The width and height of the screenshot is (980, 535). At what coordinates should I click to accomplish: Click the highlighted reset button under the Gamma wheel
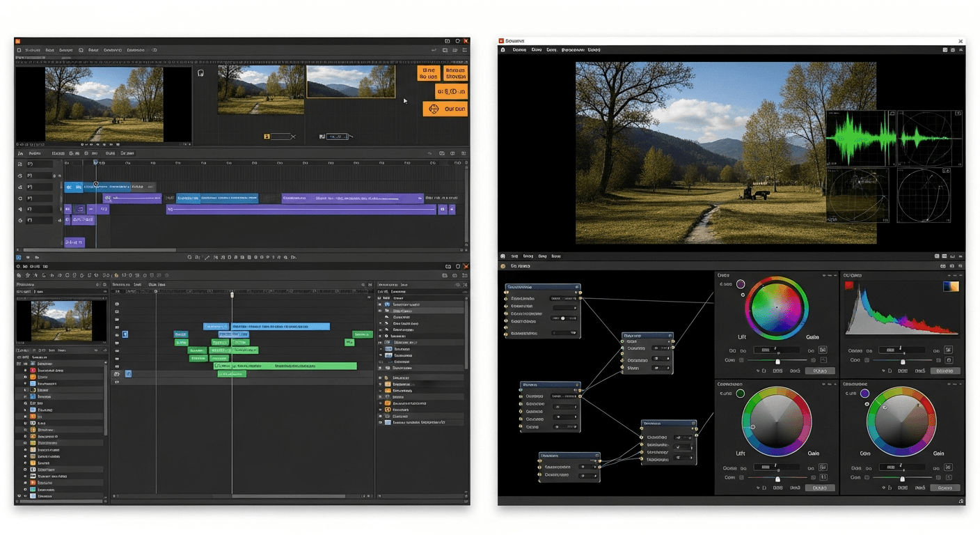point(819,371)
